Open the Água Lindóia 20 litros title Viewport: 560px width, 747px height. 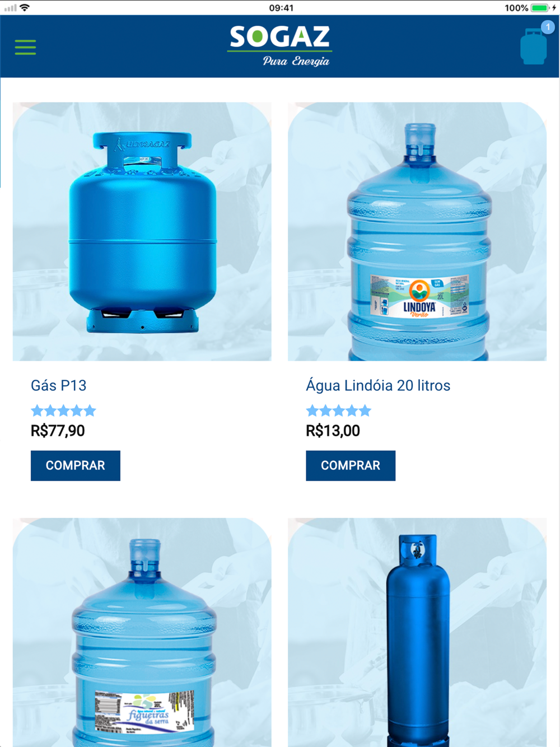378,385
